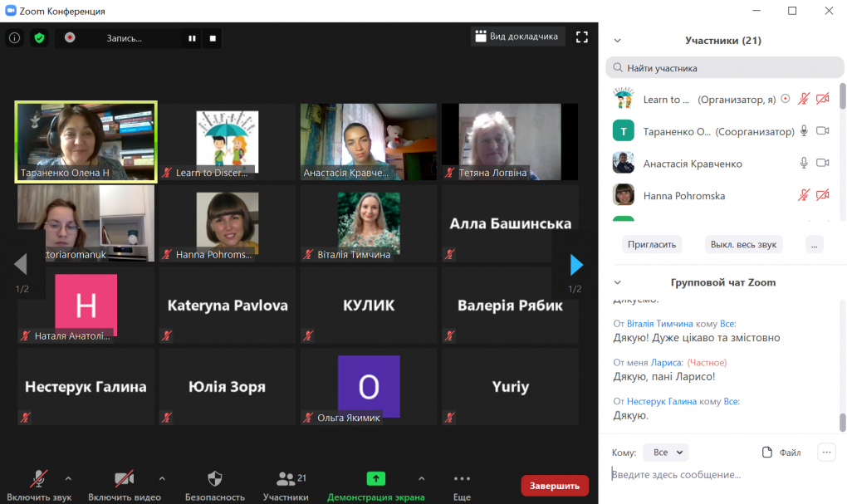Viewport: 847px width, 504px height.
Task: Open the meeting information icon
Action: pos(15,38)
